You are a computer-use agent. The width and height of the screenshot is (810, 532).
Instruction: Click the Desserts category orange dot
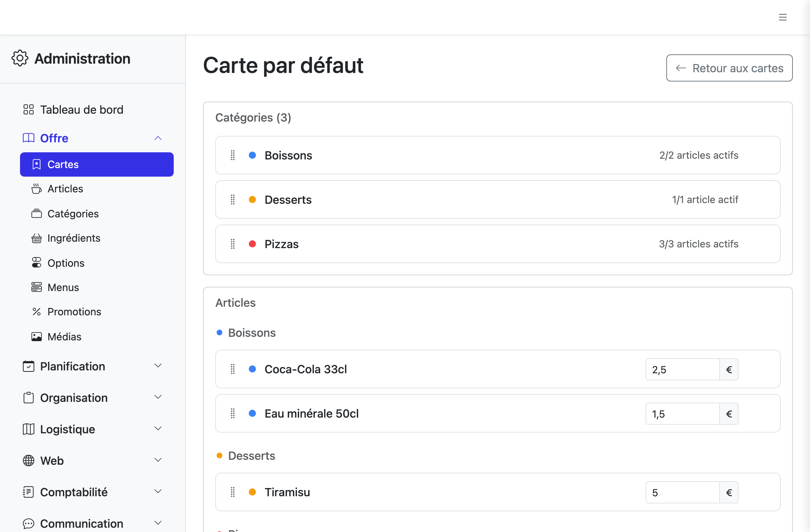(252, 199)
